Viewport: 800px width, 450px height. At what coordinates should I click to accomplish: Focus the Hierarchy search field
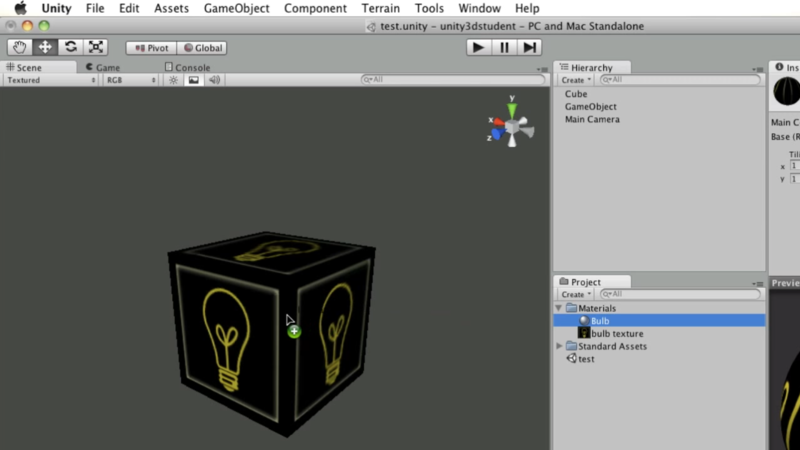pos(680,80)
